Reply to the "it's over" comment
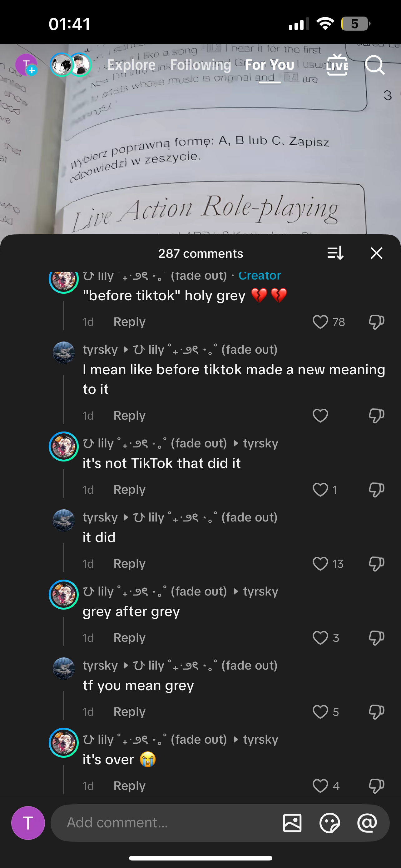Viewport: 401px width, 868px height. pyautogui.click(x=129, y=786)
